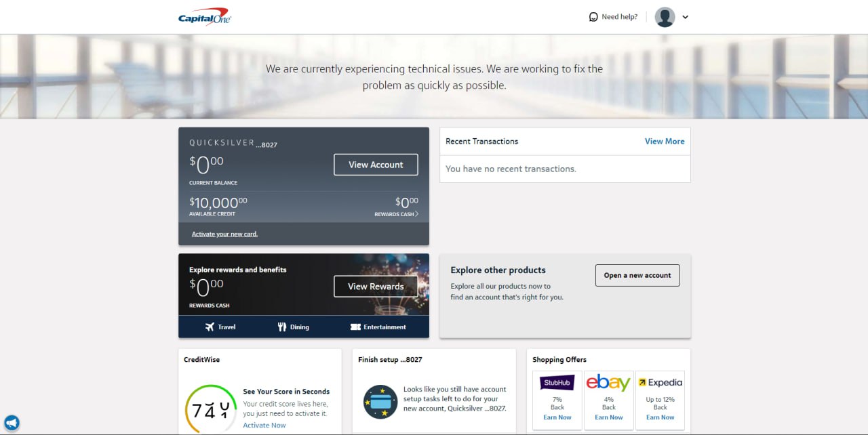Open the Need help chat icon
The image size is (868, 435).
[x=593, y=17]
